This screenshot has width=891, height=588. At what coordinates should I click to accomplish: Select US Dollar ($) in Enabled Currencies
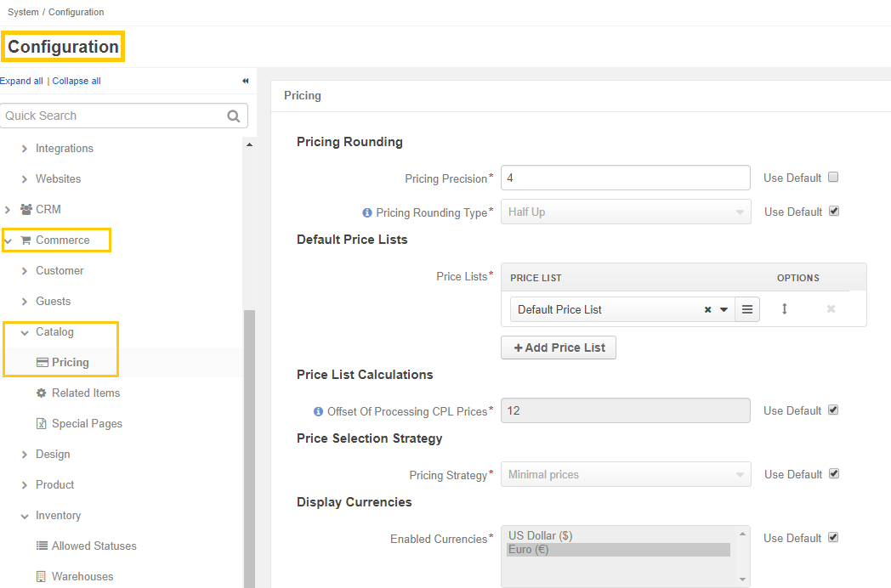click(618, 535)
